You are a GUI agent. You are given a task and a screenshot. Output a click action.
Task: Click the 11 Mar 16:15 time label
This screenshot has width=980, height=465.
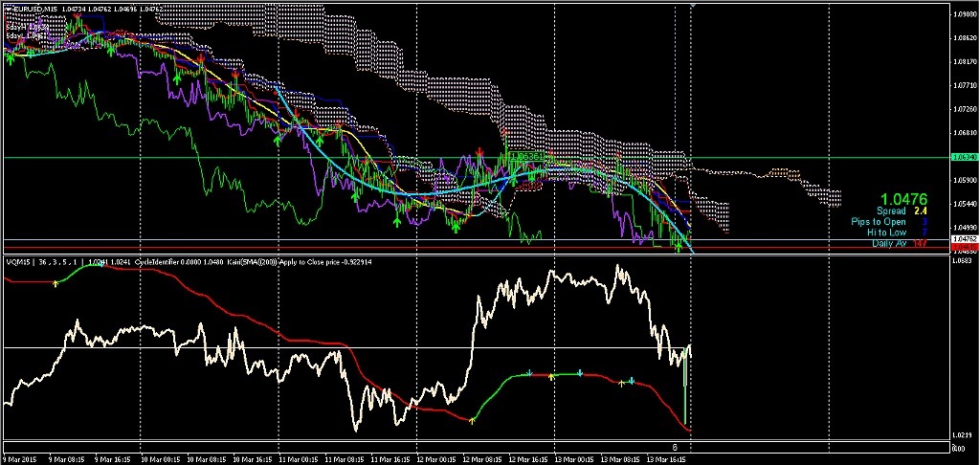(390, 459)
